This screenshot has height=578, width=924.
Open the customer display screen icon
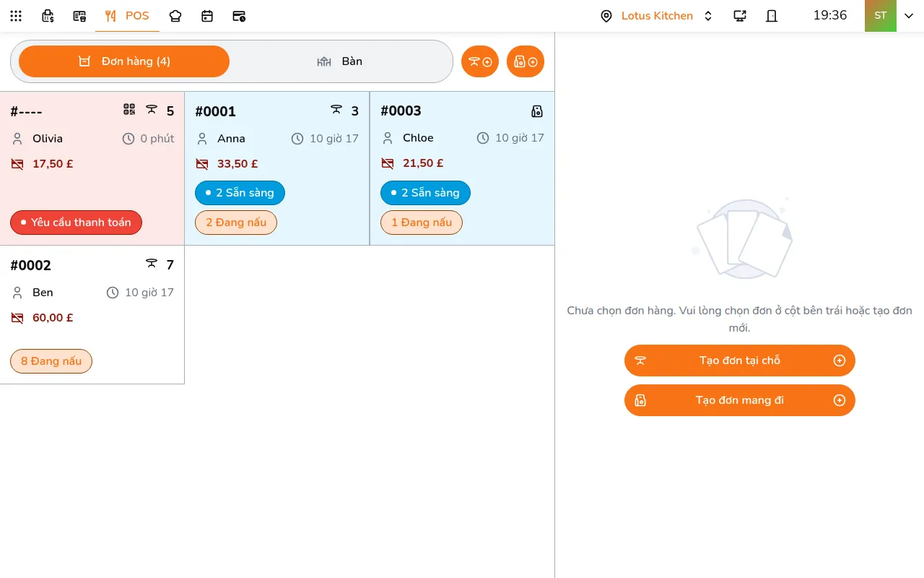coord(740,16)
